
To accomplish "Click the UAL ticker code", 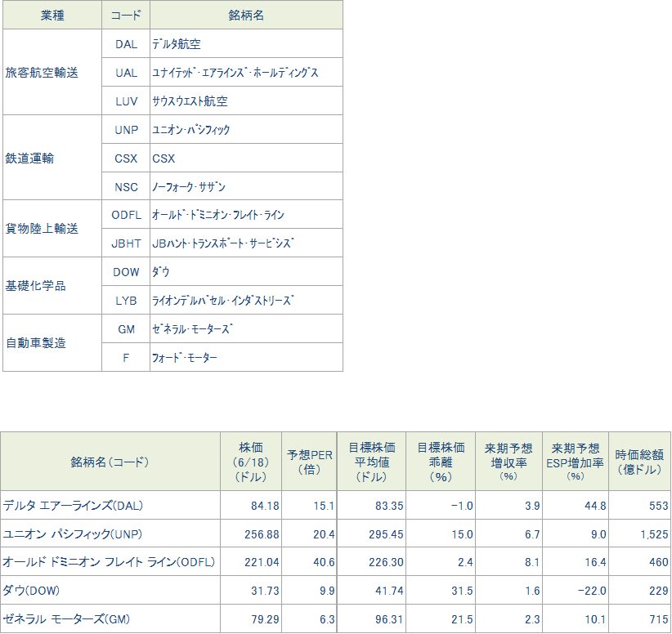I will (126, 73).
